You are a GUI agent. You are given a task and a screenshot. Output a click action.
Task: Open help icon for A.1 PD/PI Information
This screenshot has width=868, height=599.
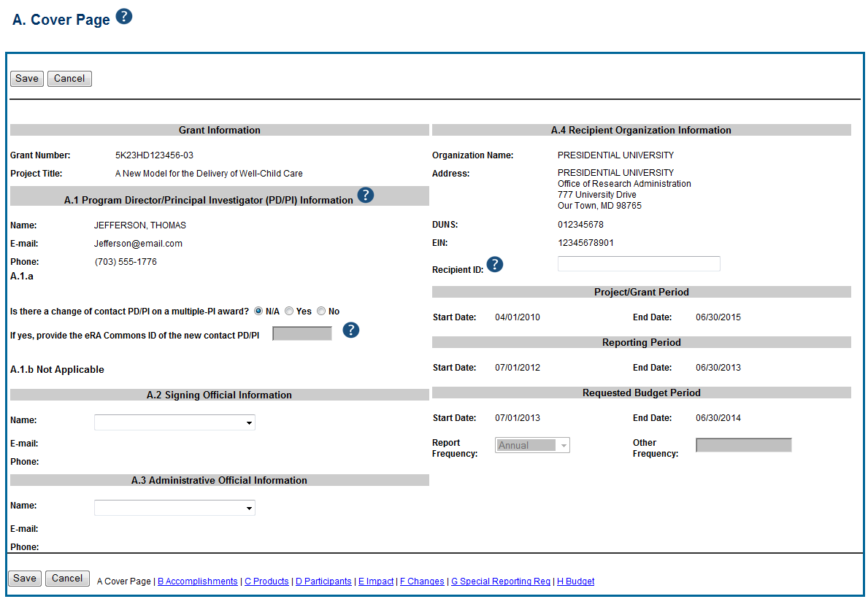pos(365,195)
